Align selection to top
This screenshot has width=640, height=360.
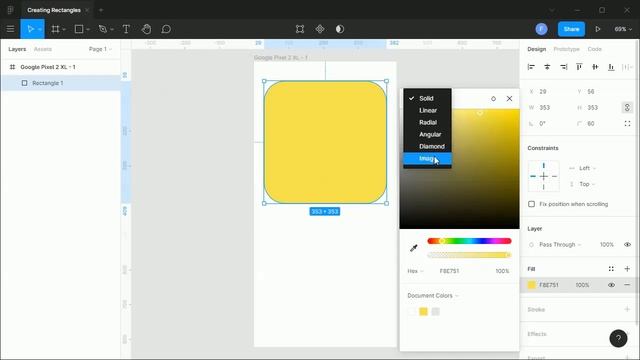(x=579, y=67)
